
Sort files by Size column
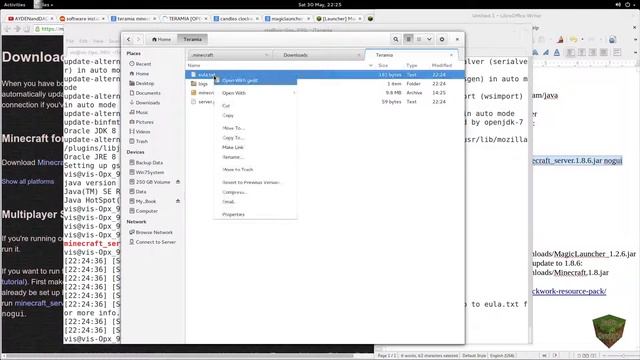click(x=383, y=65)
